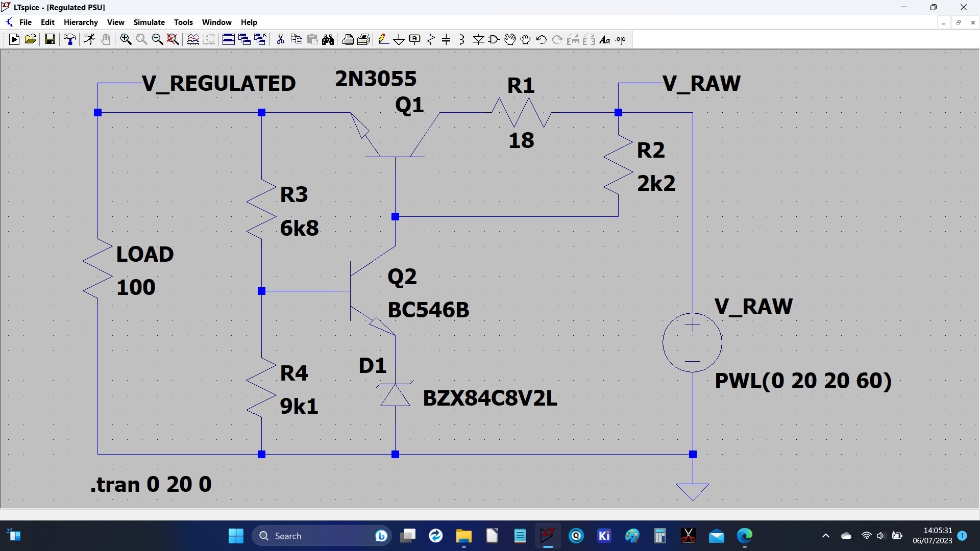Click the R2 value 2k2
Viewport: 980px width, 551px height.
coord(656,183)
